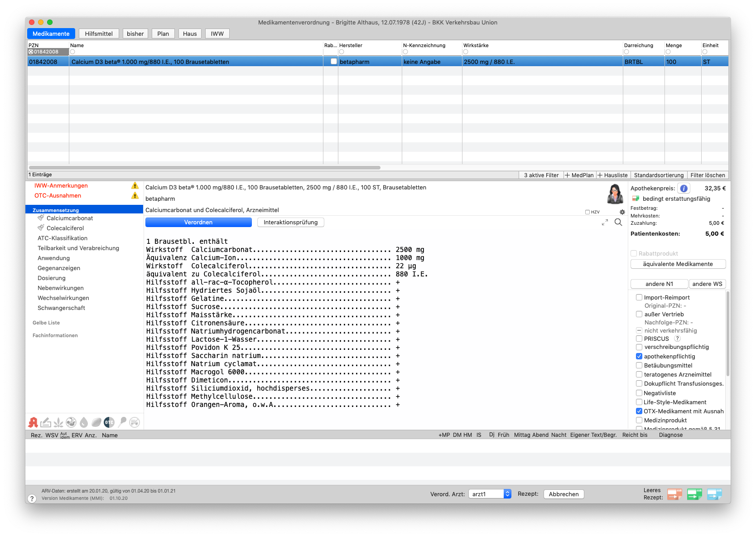Click the expand arrows icon
The image size is (756, 537).
(x=605, y=222)
